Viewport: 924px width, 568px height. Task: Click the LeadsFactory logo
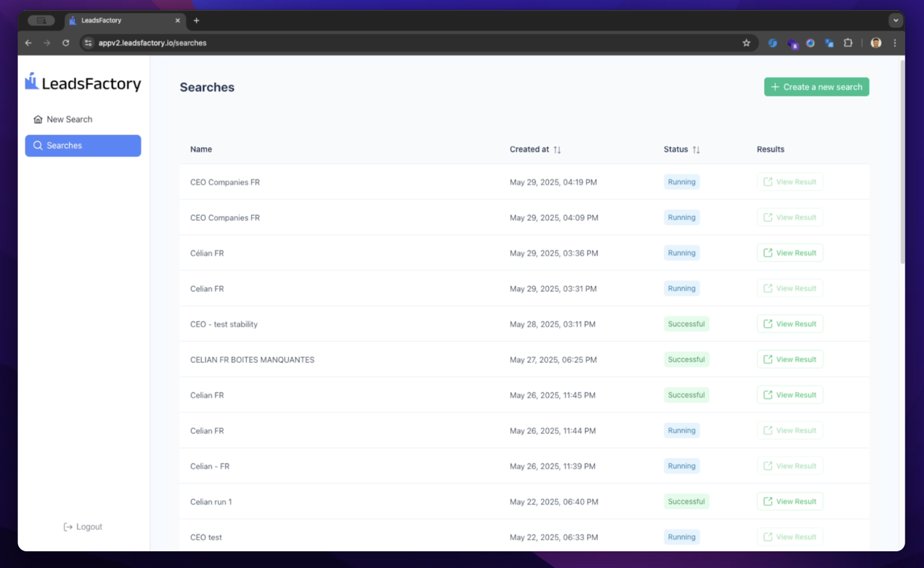[x=83, y=82]
